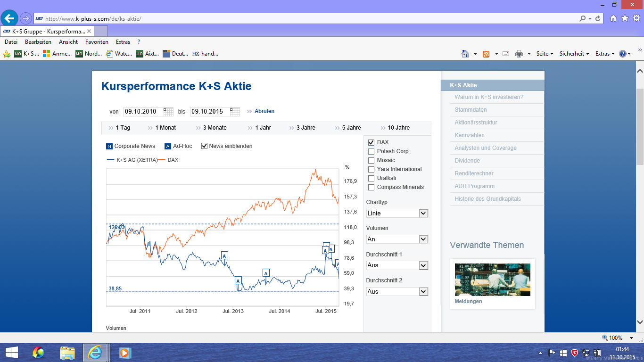This screenshot has width=644, height=362.
Task: Open the Windows Start button
Action: coord(12,353)
